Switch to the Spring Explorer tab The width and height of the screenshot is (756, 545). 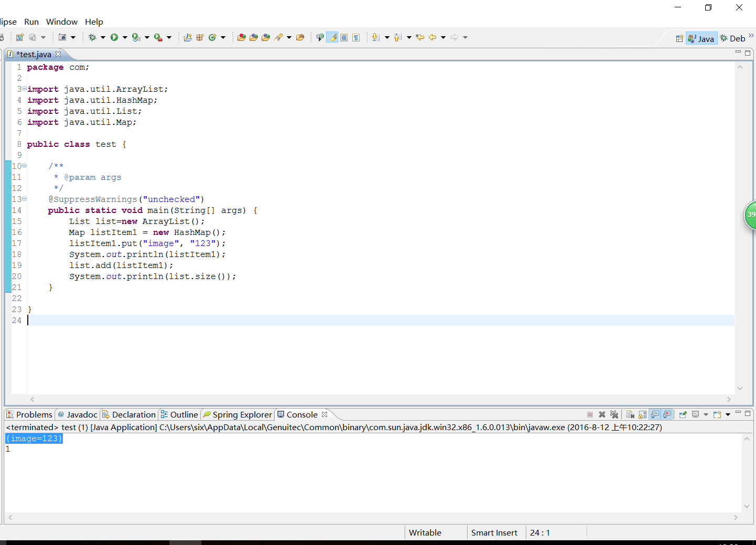237,414
